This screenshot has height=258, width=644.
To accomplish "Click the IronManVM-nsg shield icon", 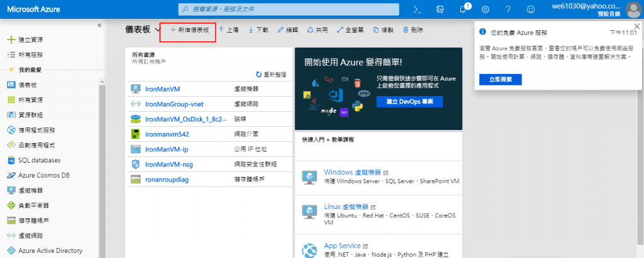I will 136,164.
